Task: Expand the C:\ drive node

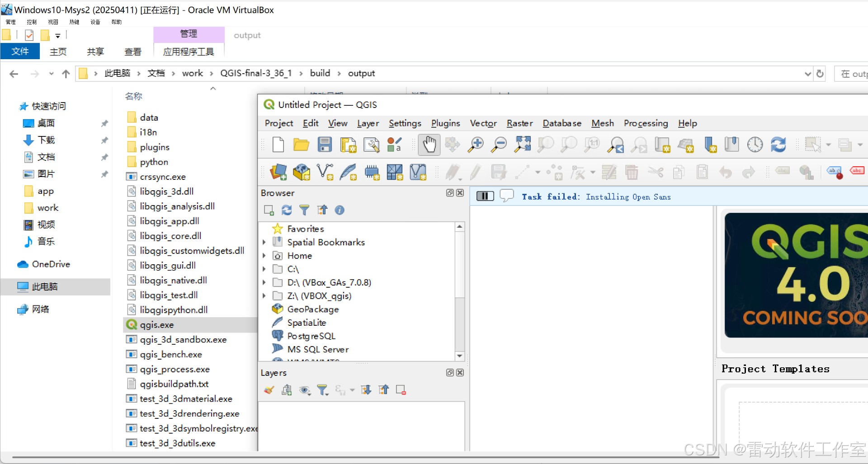Action: pos(264,269)
